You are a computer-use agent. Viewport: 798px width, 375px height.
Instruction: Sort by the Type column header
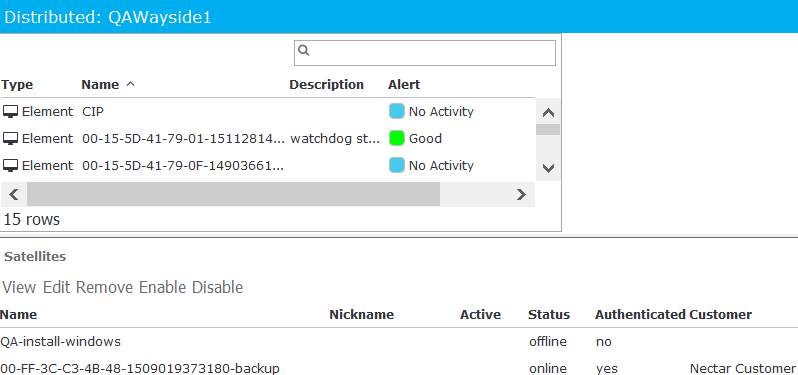pyautogui.click(x=17, y=84)
